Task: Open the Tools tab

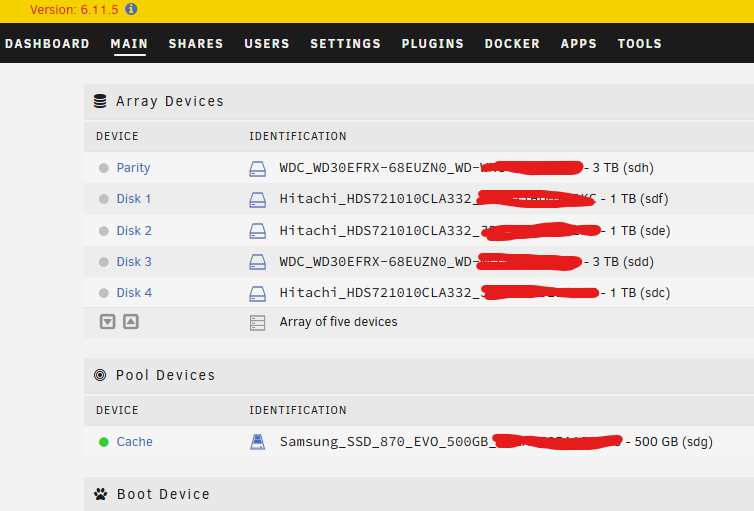Action: coord(640,44)
